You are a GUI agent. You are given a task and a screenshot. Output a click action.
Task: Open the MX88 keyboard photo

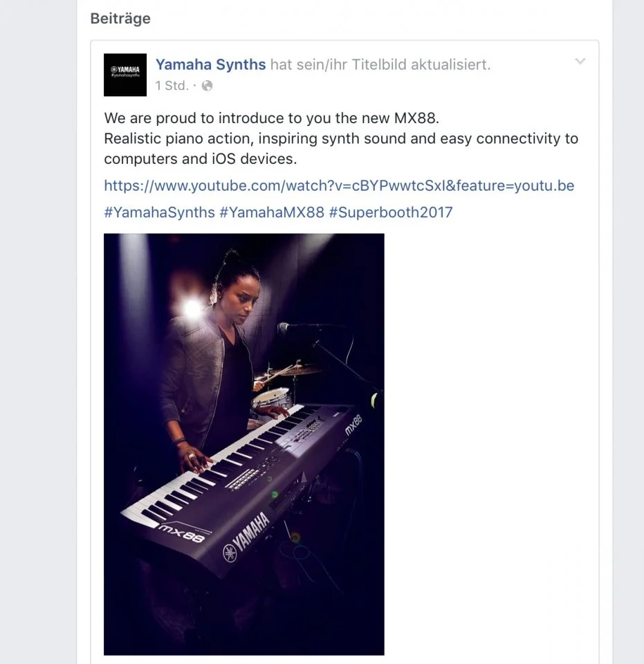point(243,443)
